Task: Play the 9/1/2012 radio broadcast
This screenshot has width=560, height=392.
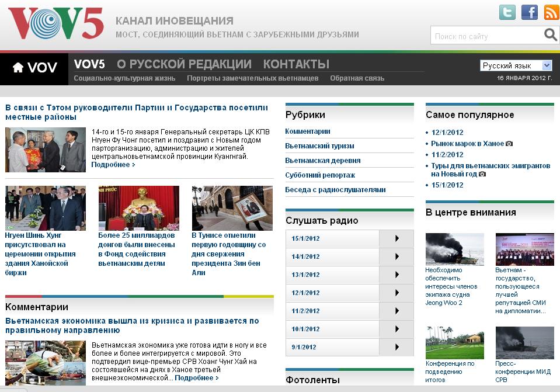Action: 396,348
